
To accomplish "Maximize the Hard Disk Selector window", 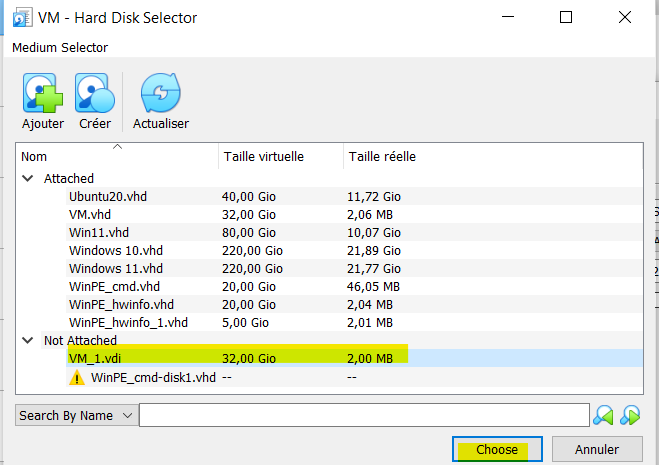I will pos(566,18).
